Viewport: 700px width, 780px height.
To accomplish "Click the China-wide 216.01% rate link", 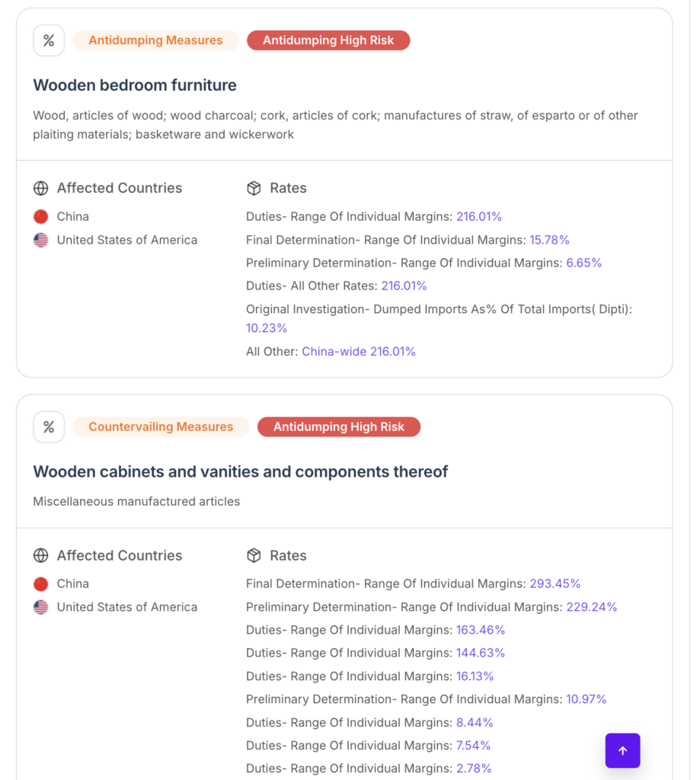I will (x=359, y=351).
